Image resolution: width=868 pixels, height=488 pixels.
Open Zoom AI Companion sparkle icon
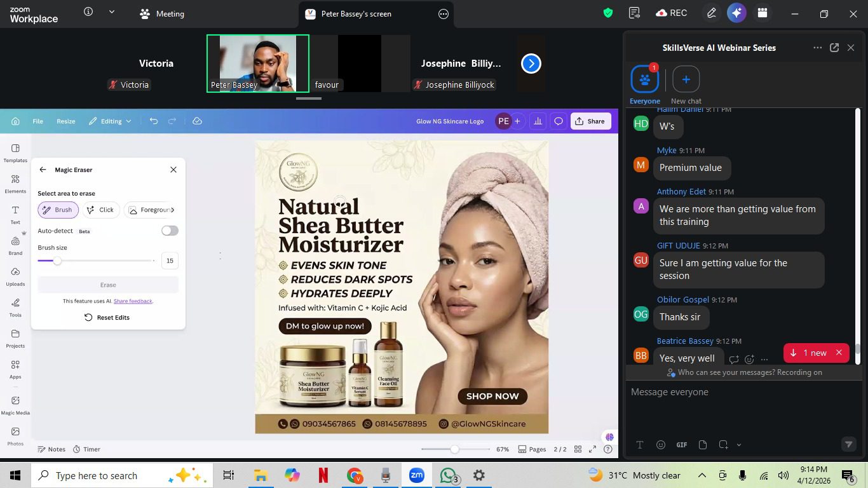pos(736,13)
